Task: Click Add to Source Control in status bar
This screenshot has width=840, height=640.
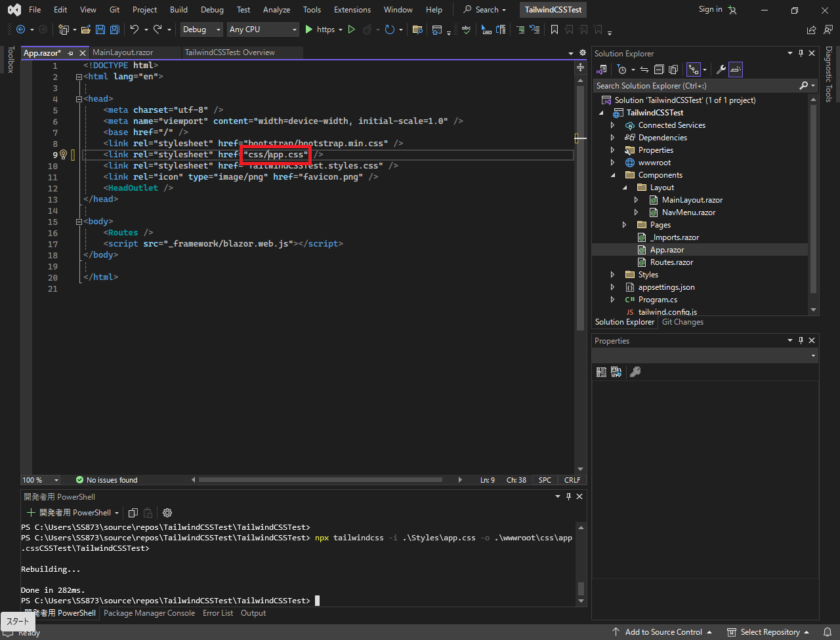Action: [663, 632]
